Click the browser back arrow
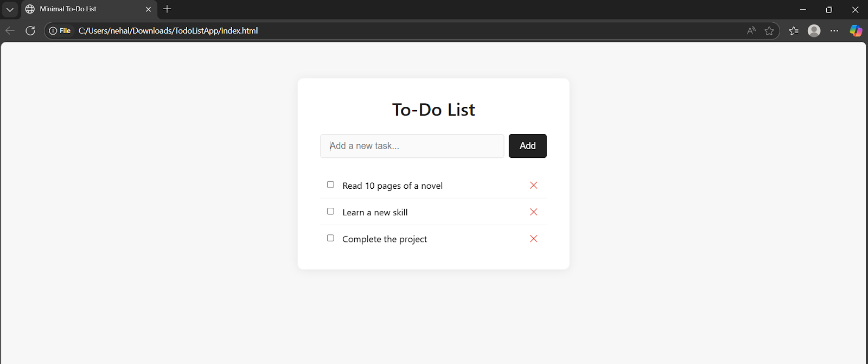Viewport: 868px width, 364px height. (10, 31)
